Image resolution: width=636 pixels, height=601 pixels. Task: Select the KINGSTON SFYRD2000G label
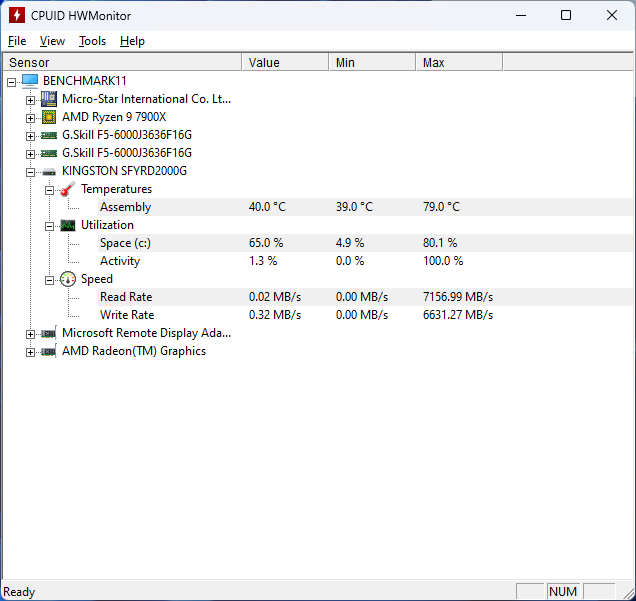(124, 171)
